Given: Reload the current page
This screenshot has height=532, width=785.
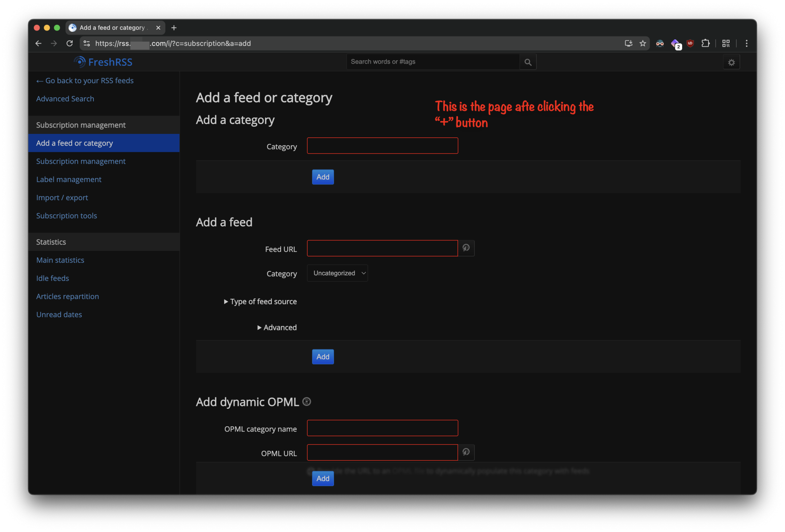Looking at the screenshot, I should (69, 44).
